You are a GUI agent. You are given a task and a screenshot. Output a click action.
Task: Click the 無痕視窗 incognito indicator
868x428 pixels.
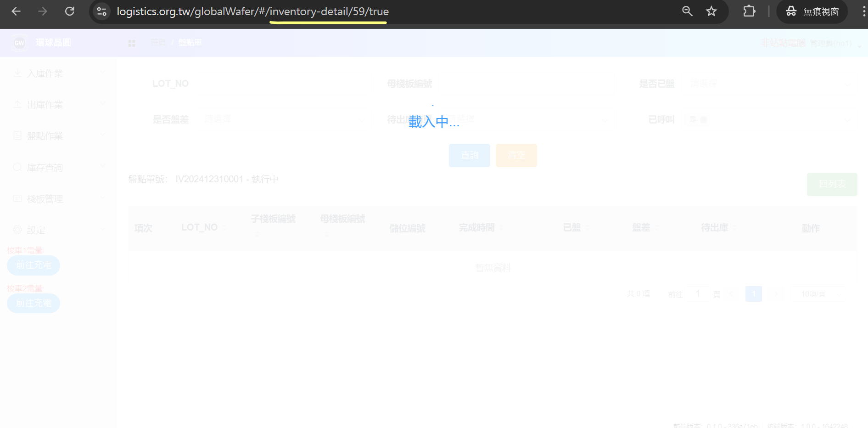tap(812, 11)
